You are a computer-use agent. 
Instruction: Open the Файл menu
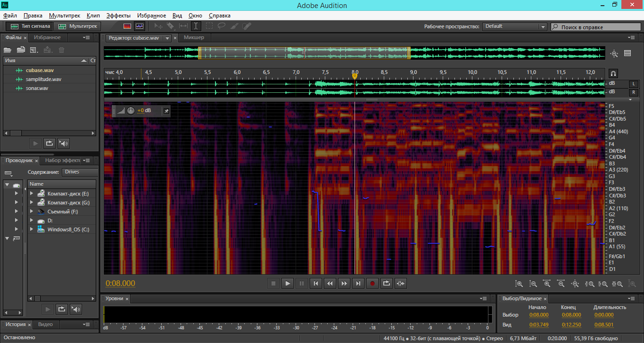[x=10, y=16]
